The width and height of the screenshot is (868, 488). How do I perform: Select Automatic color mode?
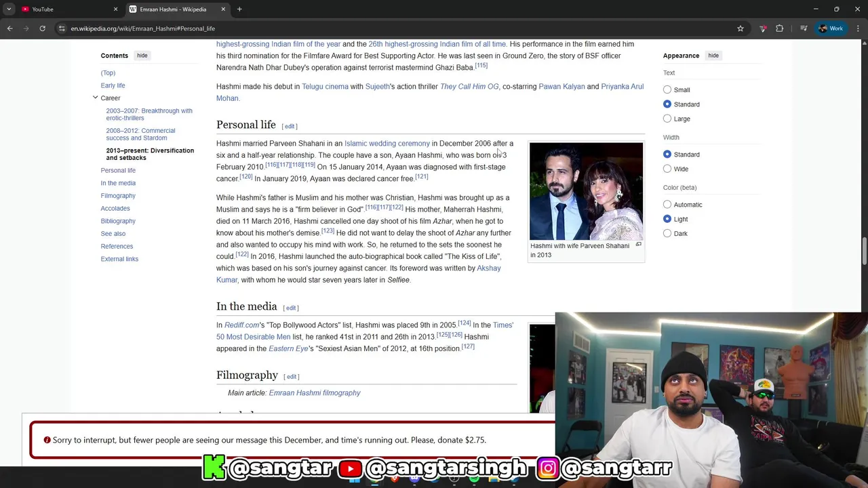tap(667, 205)
